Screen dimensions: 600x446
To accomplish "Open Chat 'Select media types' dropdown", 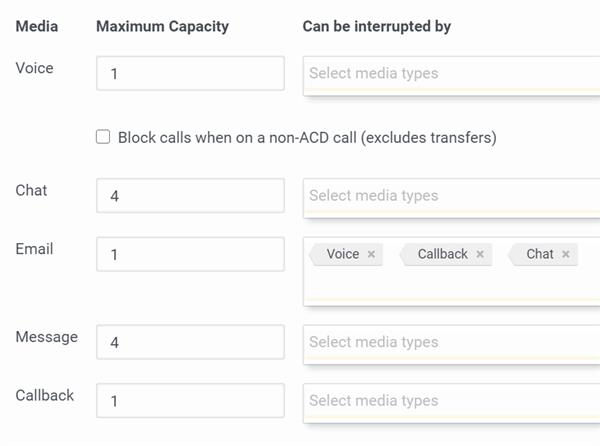I will [450, 196].
